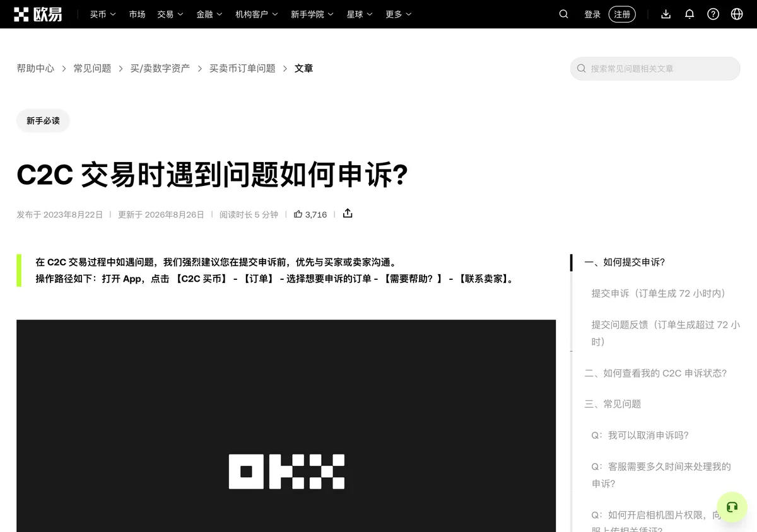Click the 更新于 2026年8月26日 text
Screen dimensions: 757x532
[x=161, y=214]
